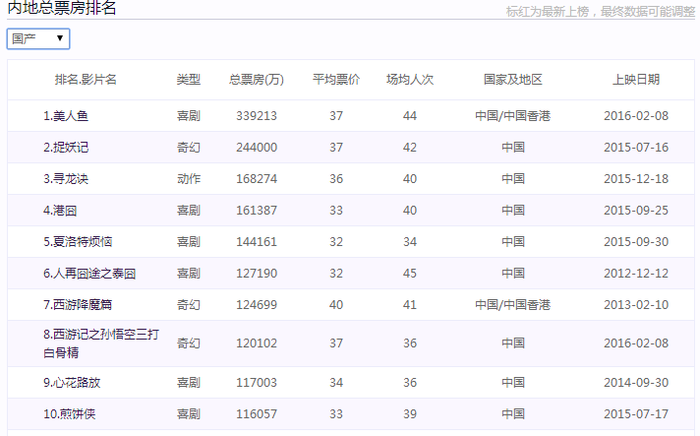The width and height of the screenshot is (700, 436).
Task: Click the 排名.影片名 column header
Action: pyautogui.click(x=86, y=80)
